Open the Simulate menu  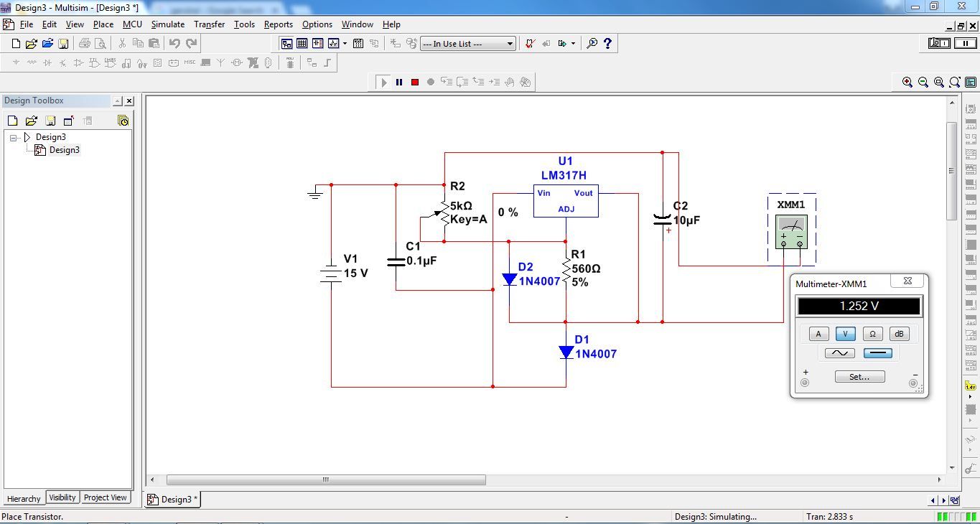click(167, 24)
